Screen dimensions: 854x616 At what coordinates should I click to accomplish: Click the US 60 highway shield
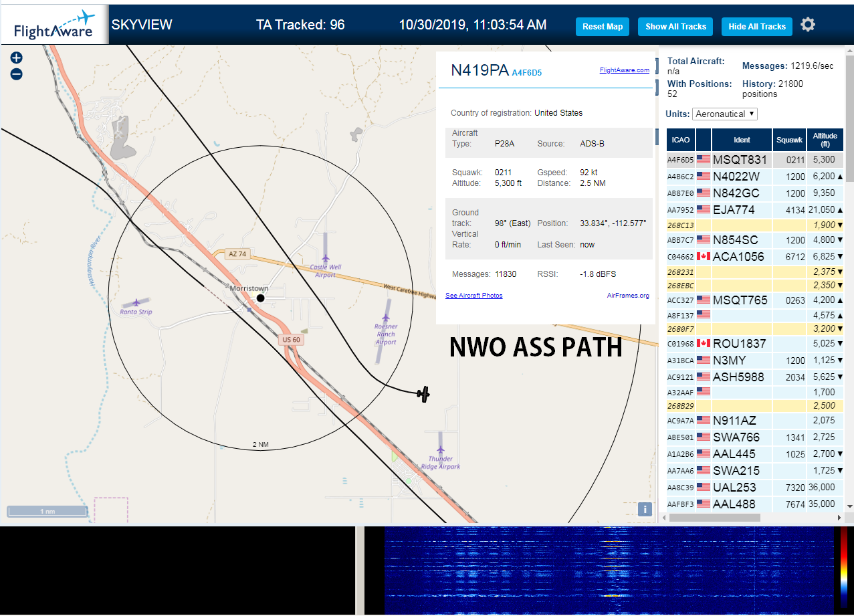tap(291, 340)
